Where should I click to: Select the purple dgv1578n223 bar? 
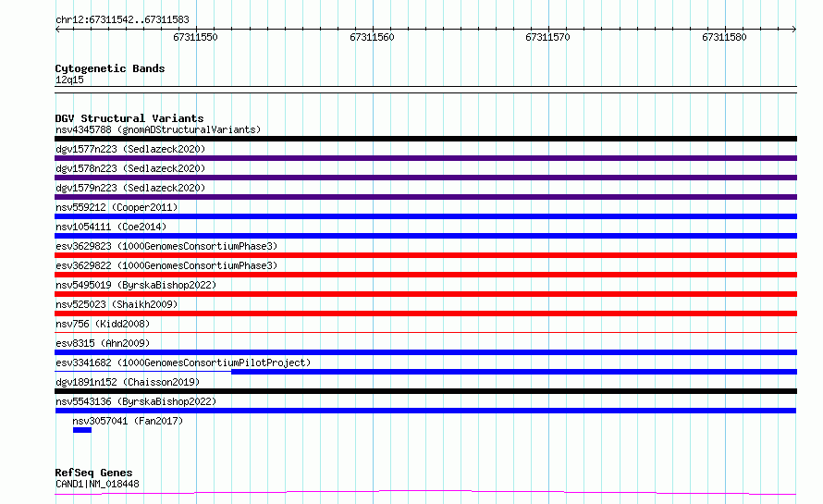(425, 178)
